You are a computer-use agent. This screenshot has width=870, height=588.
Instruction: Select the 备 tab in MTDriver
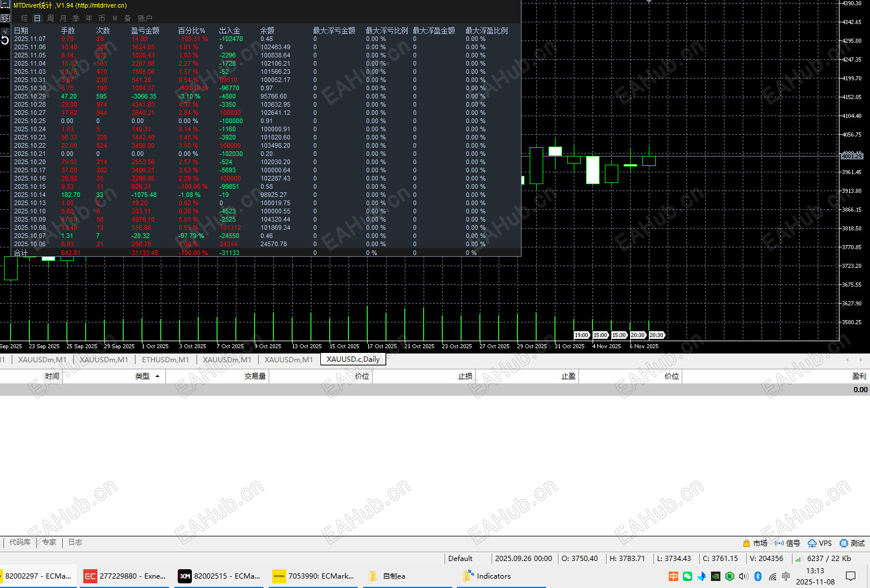tap(127, 18)
